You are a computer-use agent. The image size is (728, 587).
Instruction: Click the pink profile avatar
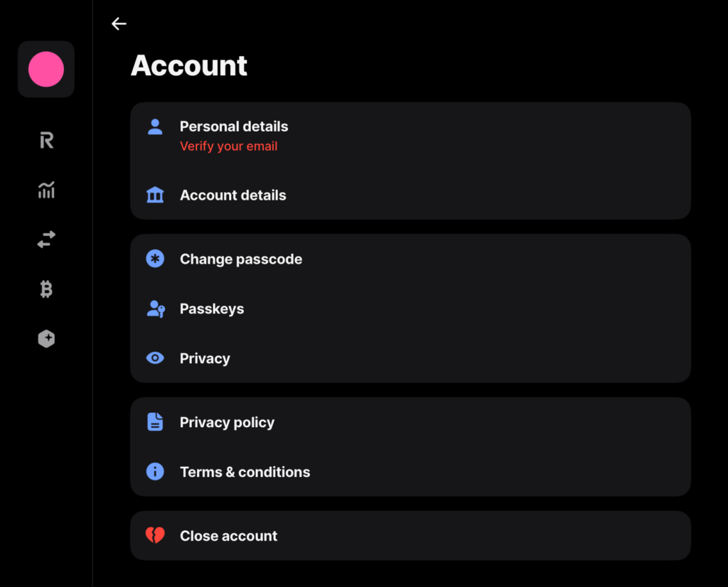[45, 68]
